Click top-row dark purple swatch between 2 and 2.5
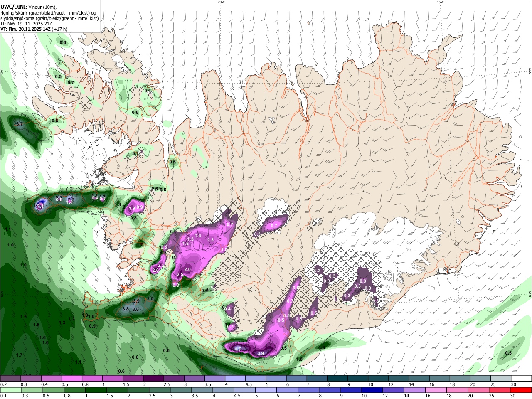Screen dimensions: 532x399 (x=153, y=378)
